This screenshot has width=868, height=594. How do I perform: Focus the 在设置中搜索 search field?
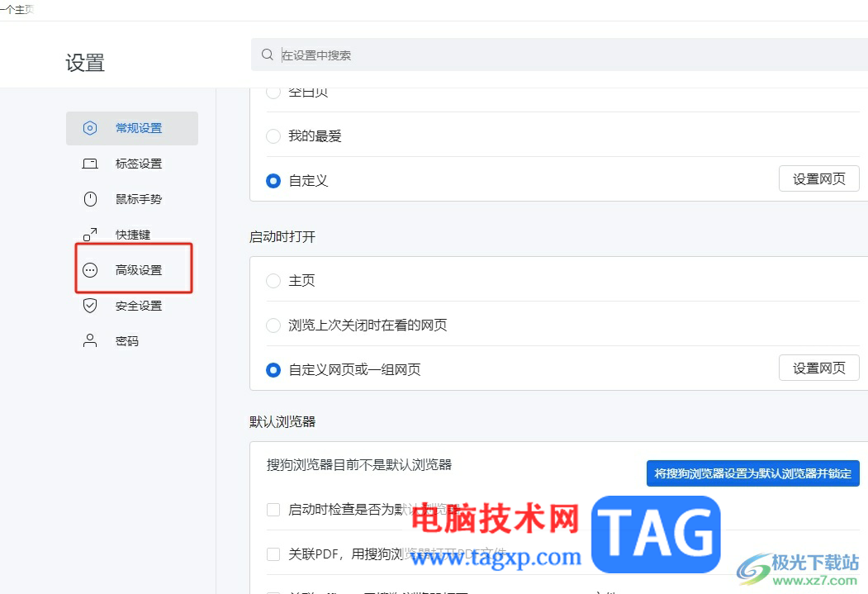click(559, 55)
